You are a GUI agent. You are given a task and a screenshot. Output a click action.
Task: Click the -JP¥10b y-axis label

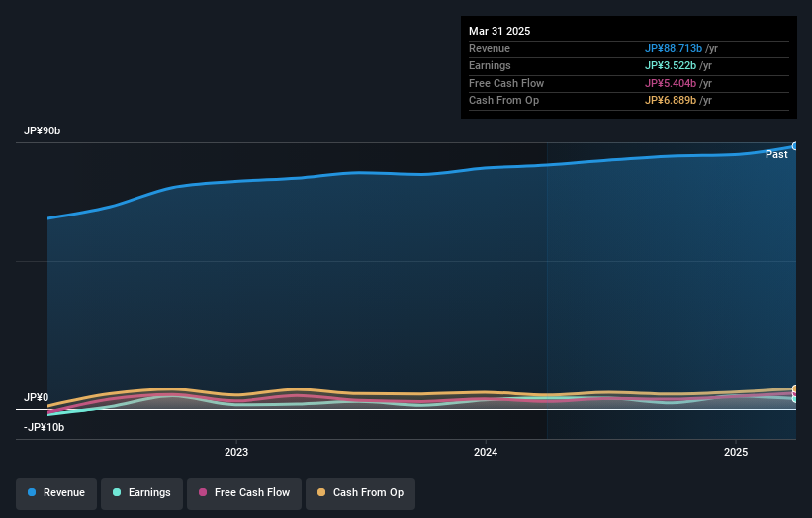point(45,427)
